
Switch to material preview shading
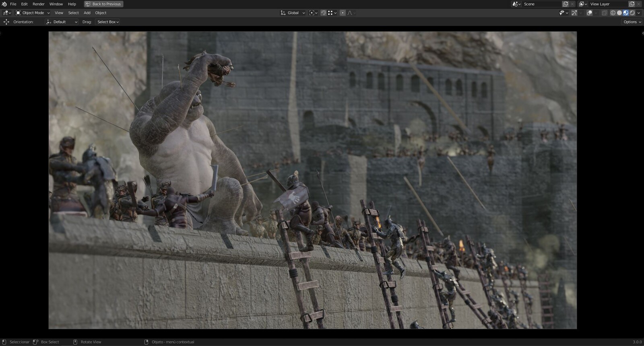626,13
